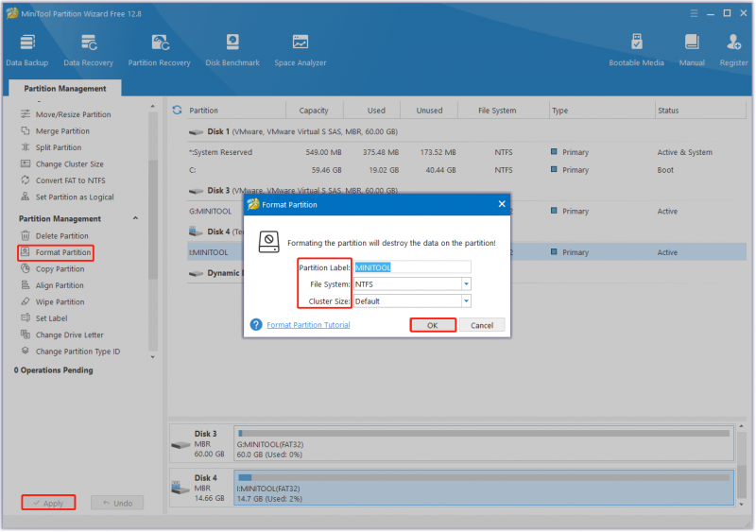Click the Partition Management tab

[x=65, y=88]
